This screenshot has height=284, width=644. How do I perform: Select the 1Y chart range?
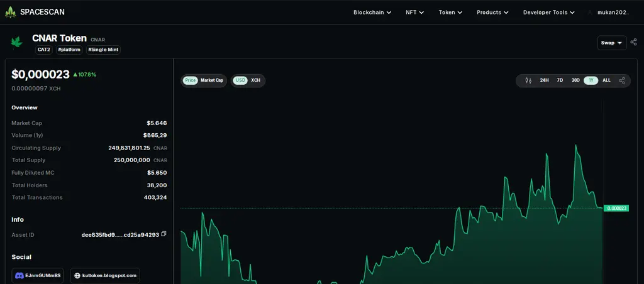(x=591, y=80)
